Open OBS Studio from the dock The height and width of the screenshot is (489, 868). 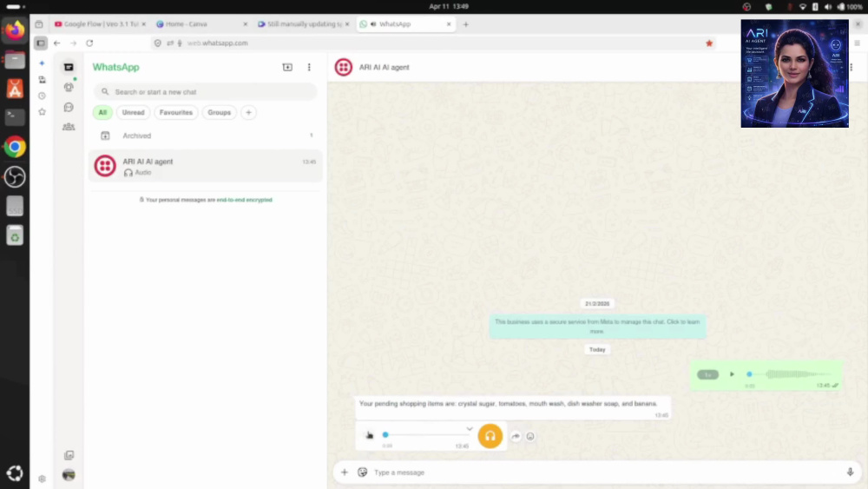tap(15, 177)
